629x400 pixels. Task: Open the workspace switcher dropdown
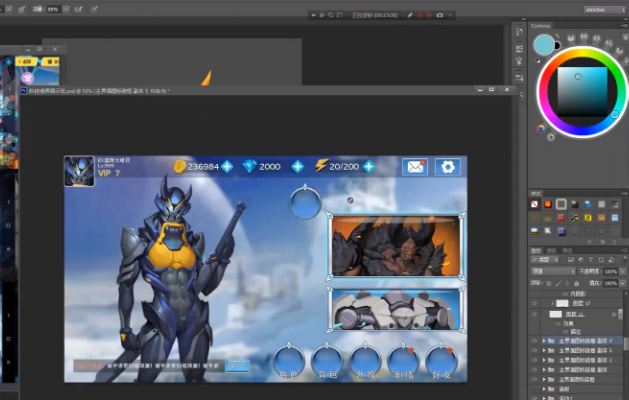coord(604,10)
